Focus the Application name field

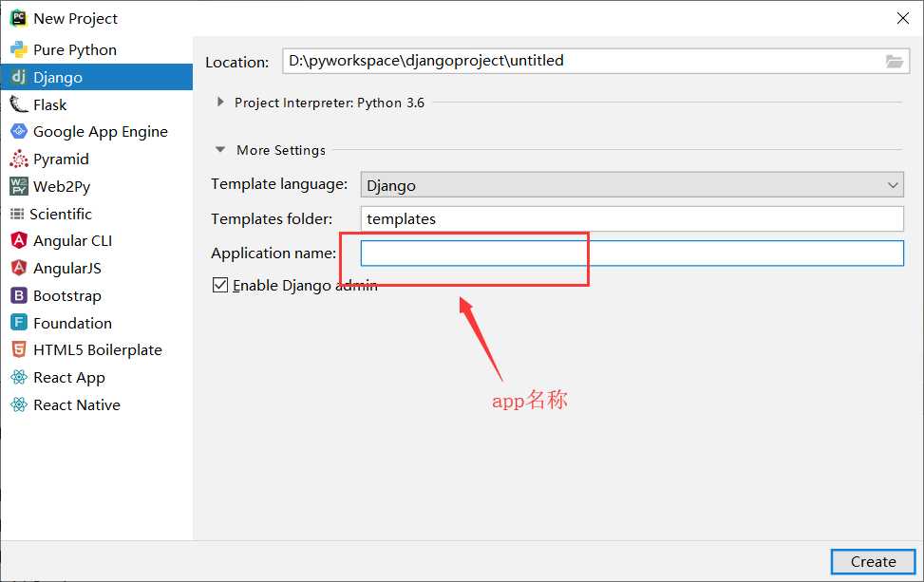pos(632,253)
